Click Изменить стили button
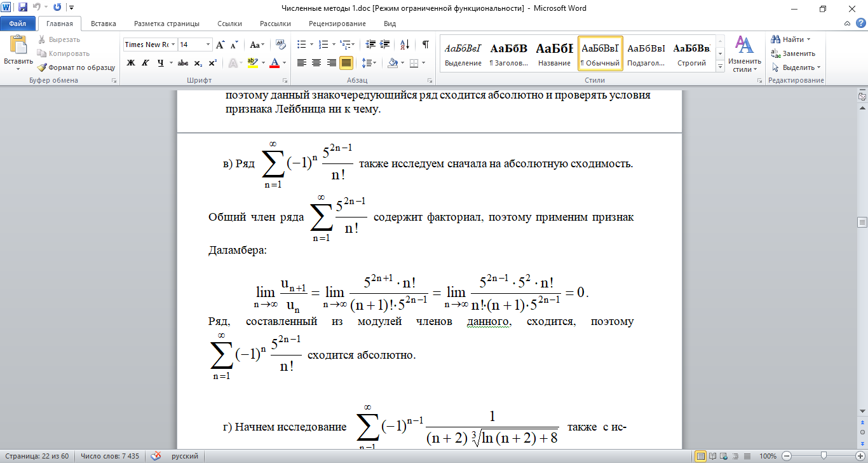The image size is (868, 463). tap(744, 54)
